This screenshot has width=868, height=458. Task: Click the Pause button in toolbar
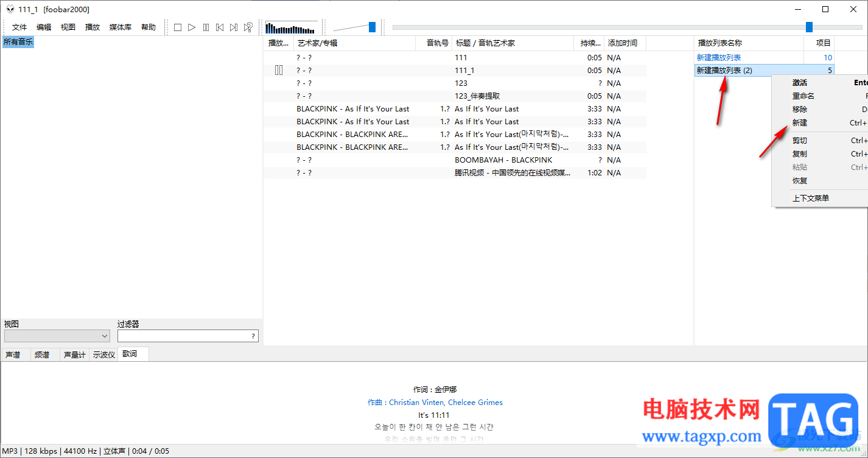[206, 27]
